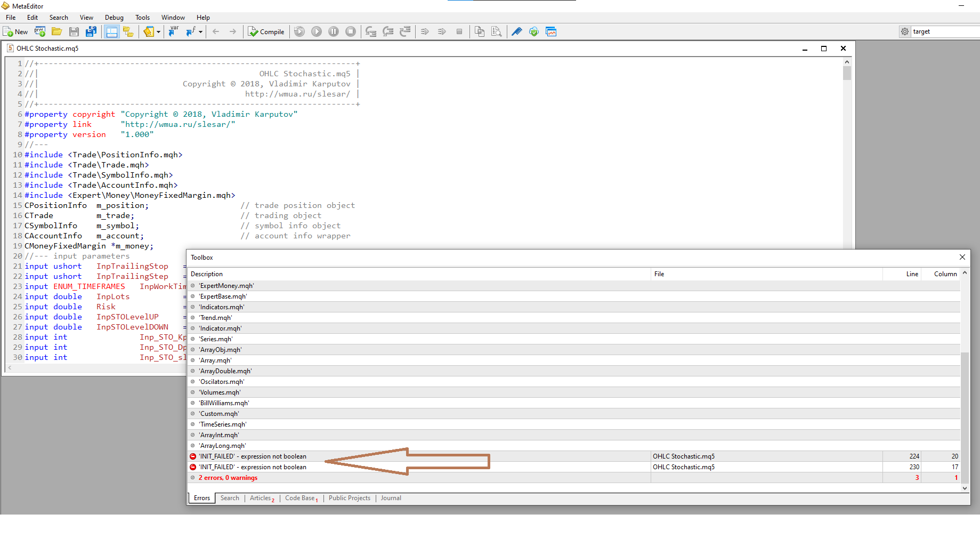Click the Compile button to rebuild
980x546 pixels.
(x=266, y=31)
